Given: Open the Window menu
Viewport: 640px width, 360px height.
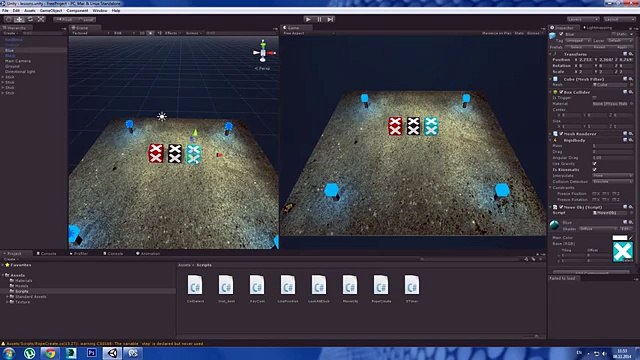Looking at the screenshot, I should [100, 11].
